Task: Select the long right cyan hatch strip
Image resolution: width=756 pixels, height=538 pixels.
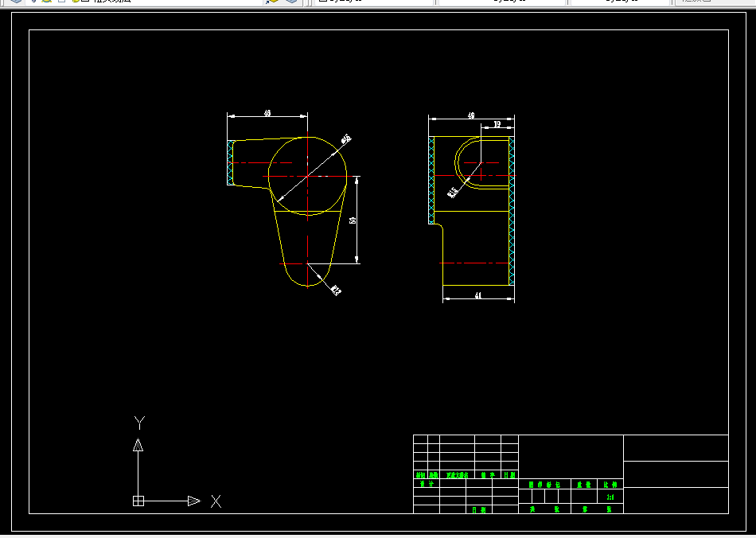Action: 512,211
